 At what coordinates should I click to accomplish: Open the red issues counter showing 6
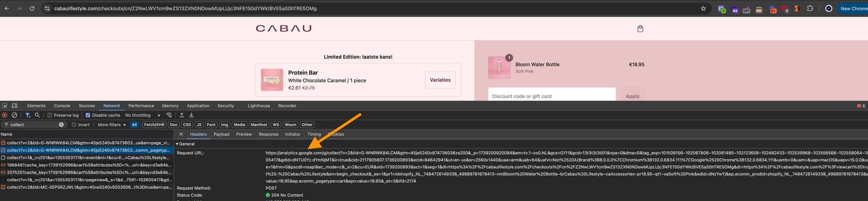861,106
